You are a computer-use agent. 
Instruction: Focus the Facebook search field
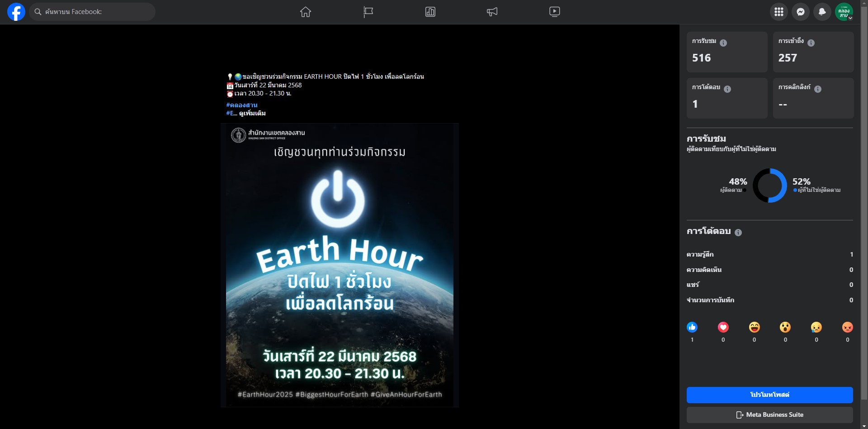93,12
